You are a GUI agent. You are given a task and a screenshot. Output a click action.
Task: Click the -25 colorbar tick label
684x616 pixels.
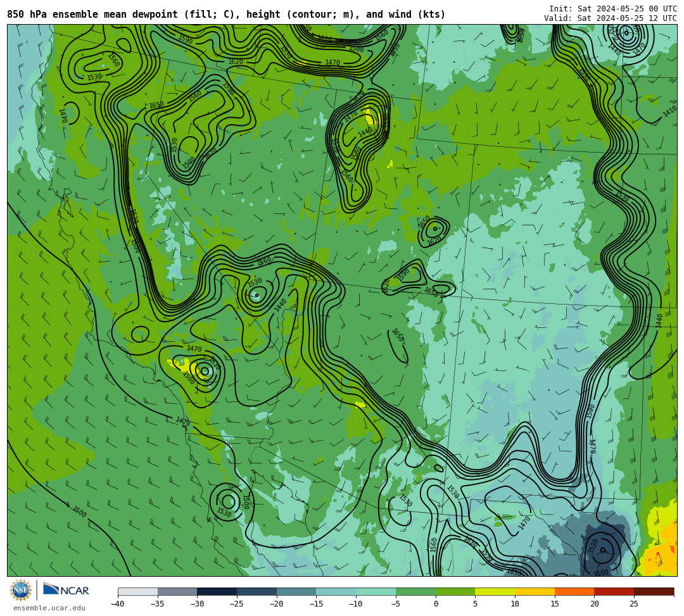237,604
